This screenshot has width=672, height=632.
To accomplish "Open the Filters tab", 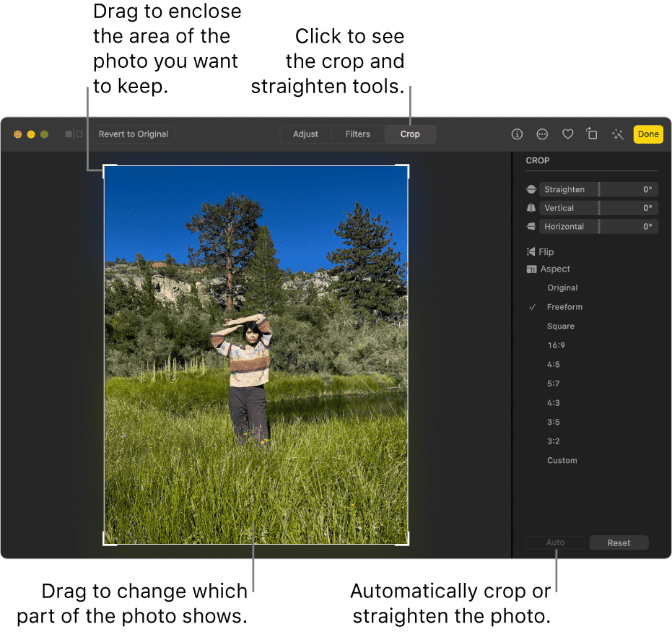I will (357, 134).
